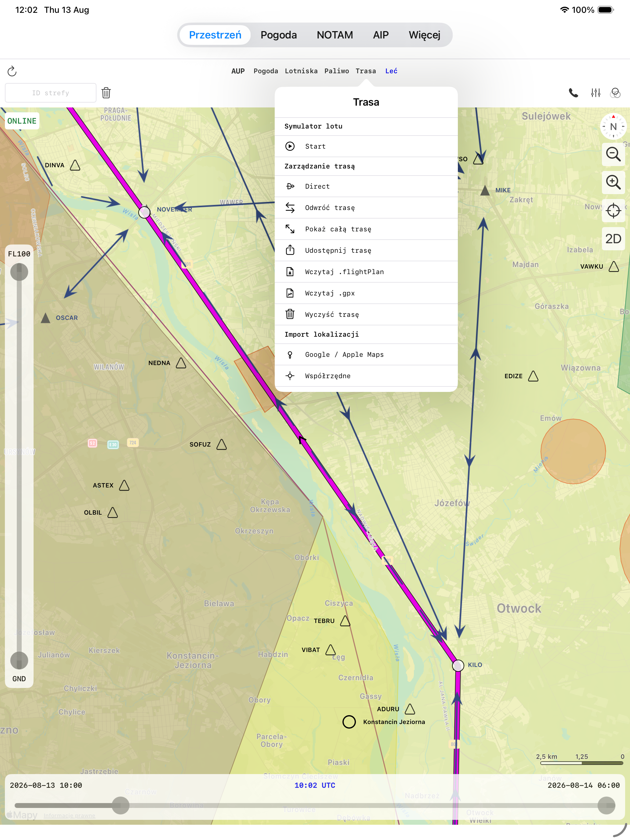The width and height of the screenshot is (630, 840).
Task: Delete zone ID with trash icon
Action: click(106, 93)
